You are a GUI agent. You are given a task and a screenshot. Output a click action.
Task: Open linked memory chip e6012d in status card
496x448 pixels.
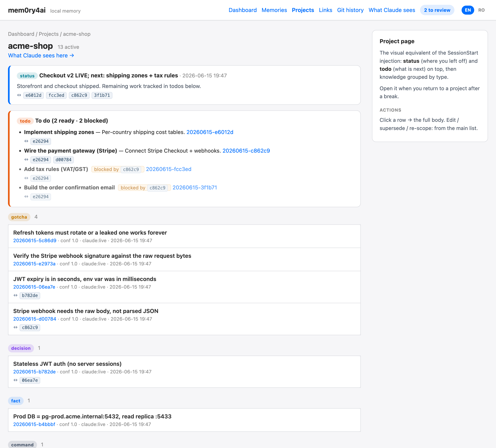(33, 95)
